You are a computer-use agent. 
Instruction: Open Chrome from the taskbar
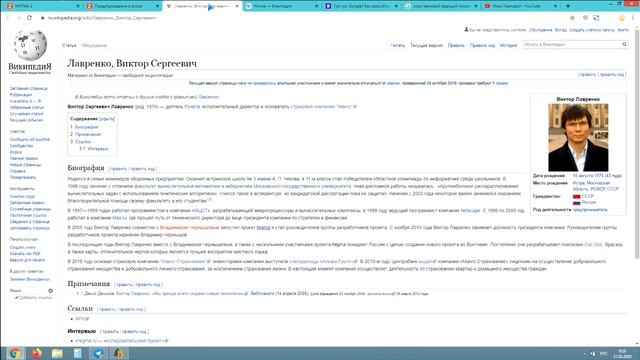click(15, 353)
